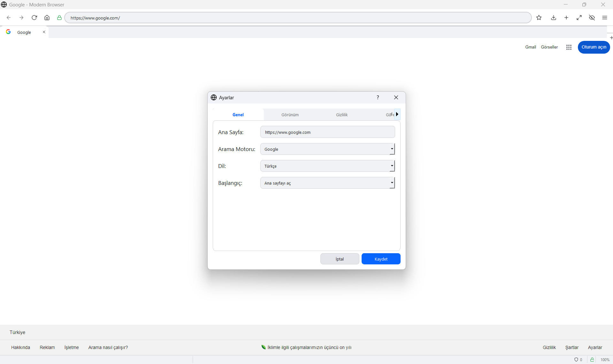Open the Gmail link
The width and height of the screenshot is (613, 364).
(x=530, y=47)
